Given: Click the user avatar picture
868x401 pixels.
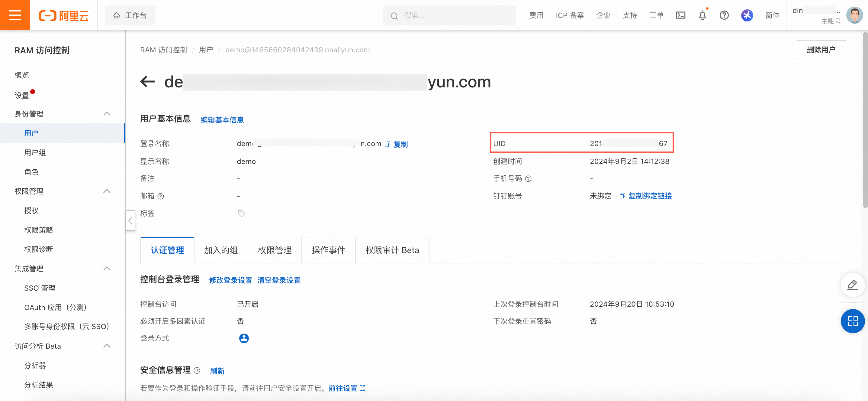Looking at the screenshot, I should click(854, 15).
